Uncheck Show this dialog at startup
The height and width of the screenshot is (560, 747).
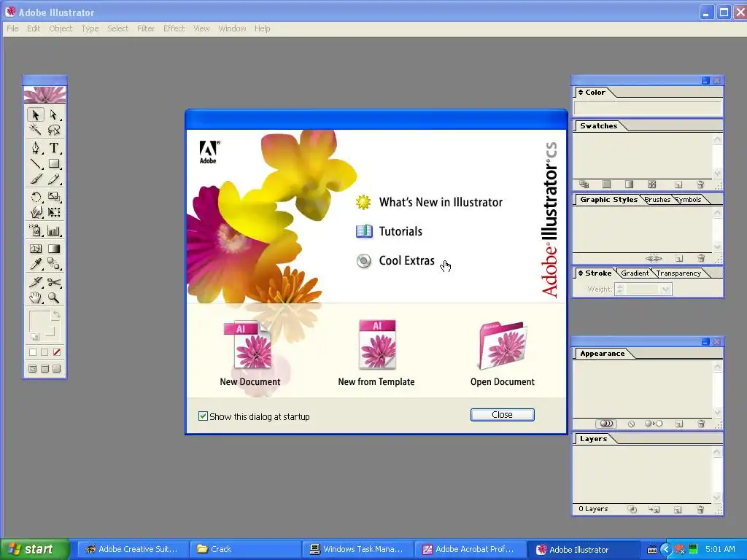point(203,416)
